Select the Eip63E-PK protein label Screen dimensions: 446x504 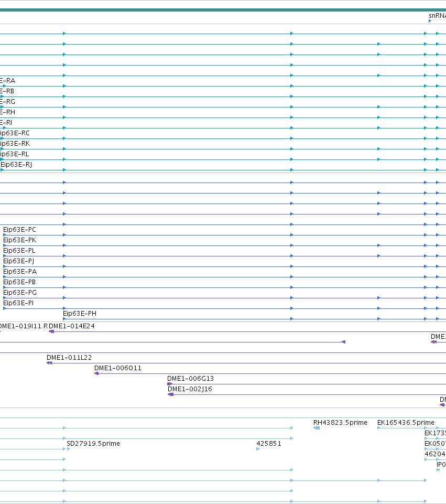[x=19, y=240]
